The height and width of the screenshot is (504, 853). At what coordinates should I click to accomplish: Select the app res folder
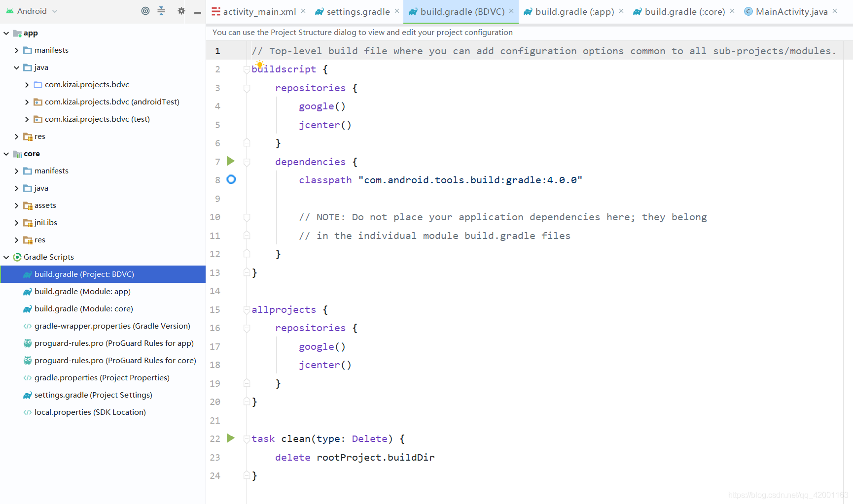pos(103,136)
